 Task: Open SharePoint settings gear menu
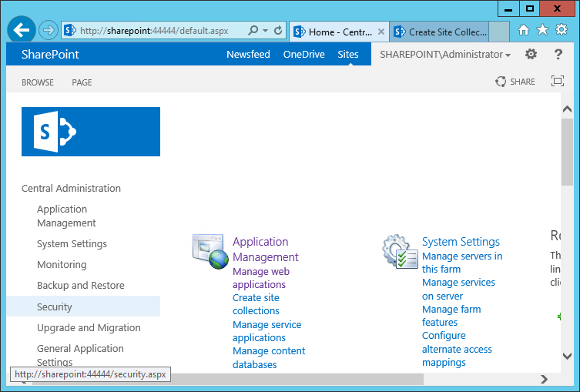(531, 55)
